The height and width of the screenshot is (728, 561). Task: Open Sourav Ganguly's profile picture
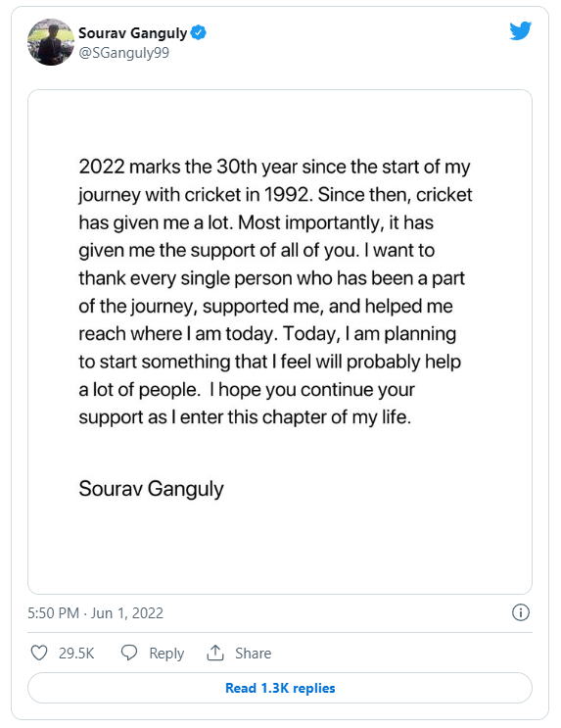coord(51,42)
